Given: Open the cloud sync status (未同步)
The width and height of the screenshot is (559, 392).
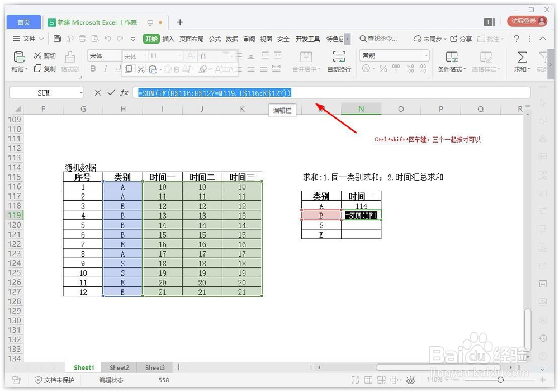Looking at the screenshot, I should point(429,39).
